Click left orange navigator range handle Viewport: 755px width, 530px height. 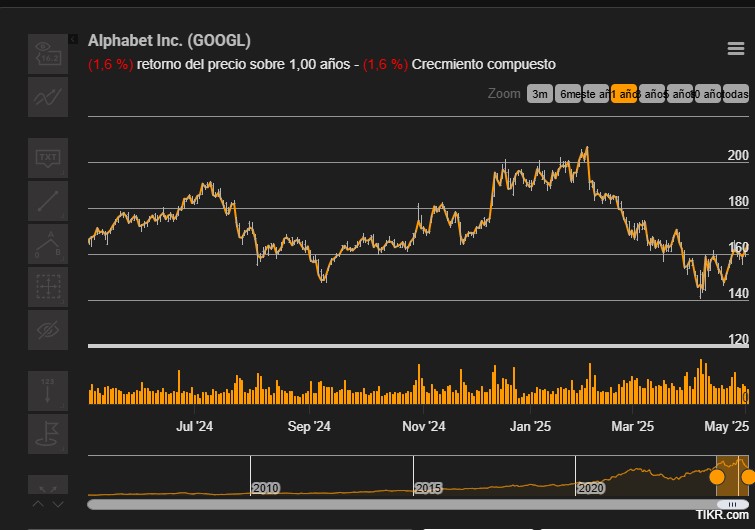(717, 477)
